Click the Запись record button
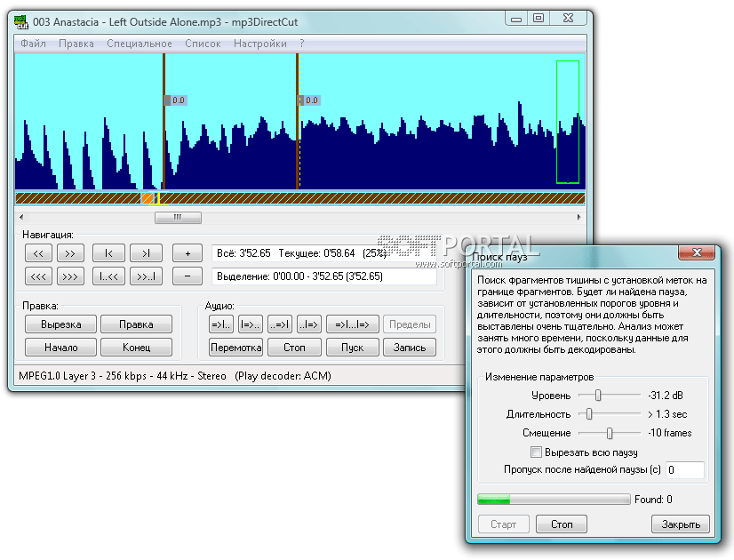 [410, 348]
